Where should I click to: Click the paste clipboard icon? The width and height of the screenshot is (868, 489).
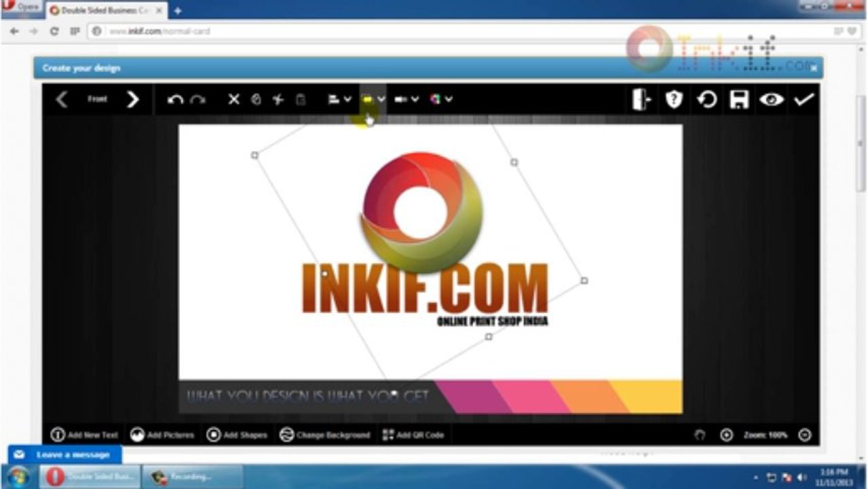coord(301,99)
